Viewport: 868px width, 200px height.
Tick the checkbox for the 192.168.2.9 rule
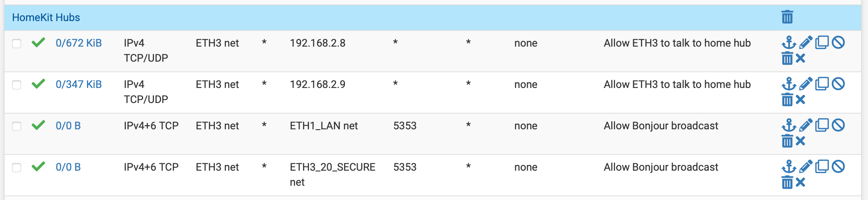click(x=17, y=85)
